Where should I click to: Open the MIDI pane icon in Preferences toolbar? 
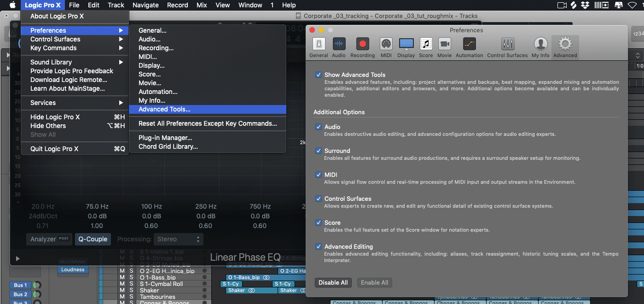tap(386, 44)
